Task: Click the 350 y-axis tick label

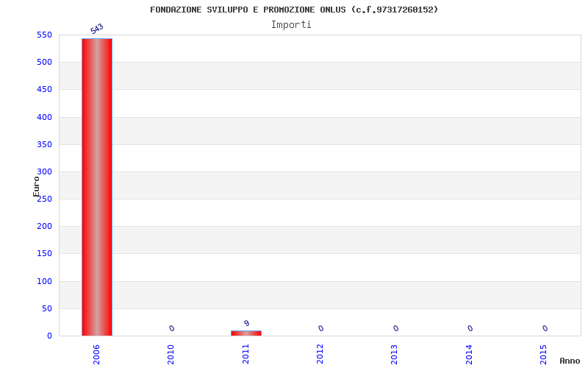Action: pyautogui.click(x=44, y=144)
